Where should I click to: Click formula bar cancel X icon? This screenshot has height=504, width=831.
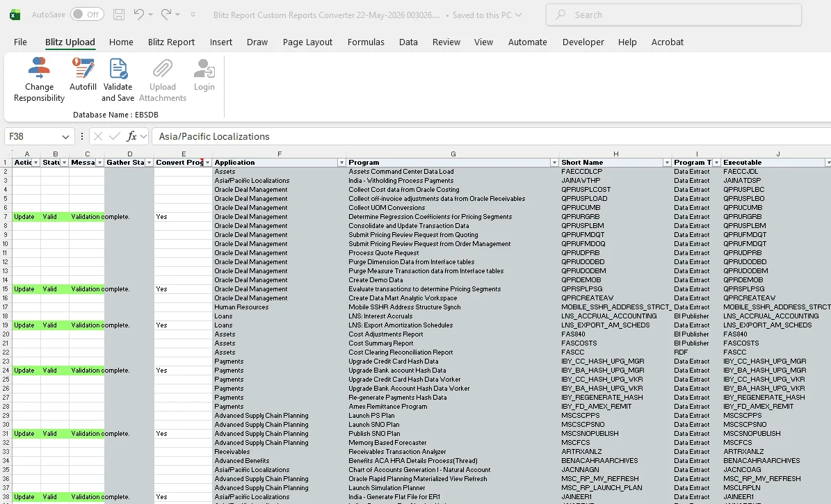click(x=97, y=136)
